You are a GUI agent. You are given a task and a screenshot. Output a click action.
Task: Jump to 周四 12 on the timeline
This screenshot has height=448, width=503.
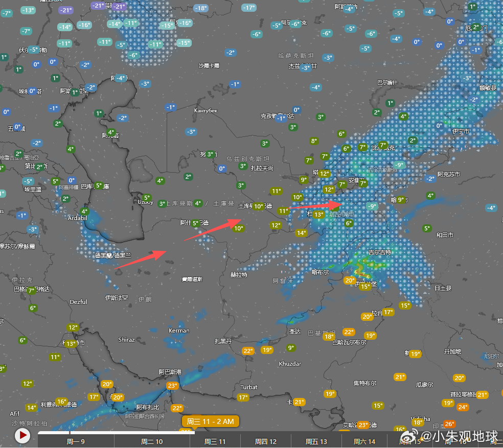click(x=266, y=441)
